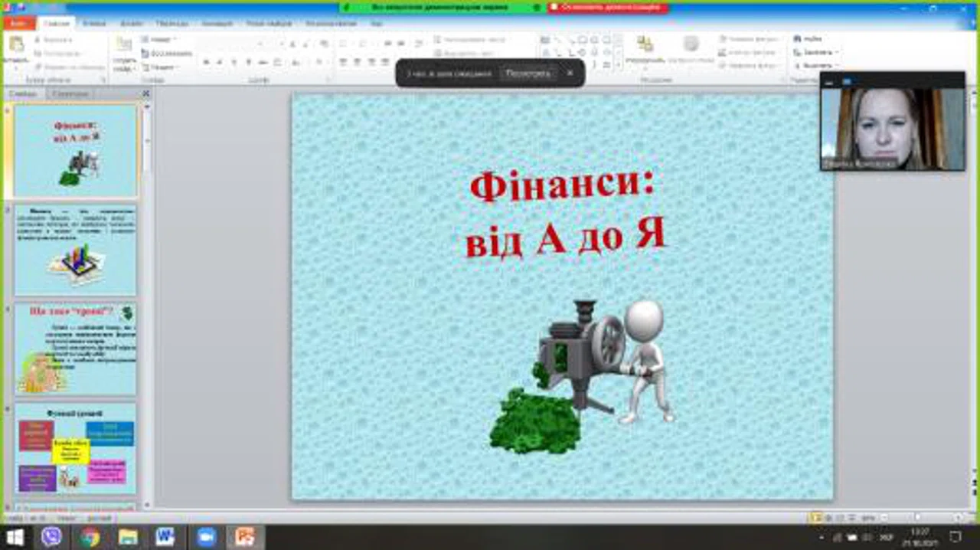Click the Copy command in Clipboard group

57,53
